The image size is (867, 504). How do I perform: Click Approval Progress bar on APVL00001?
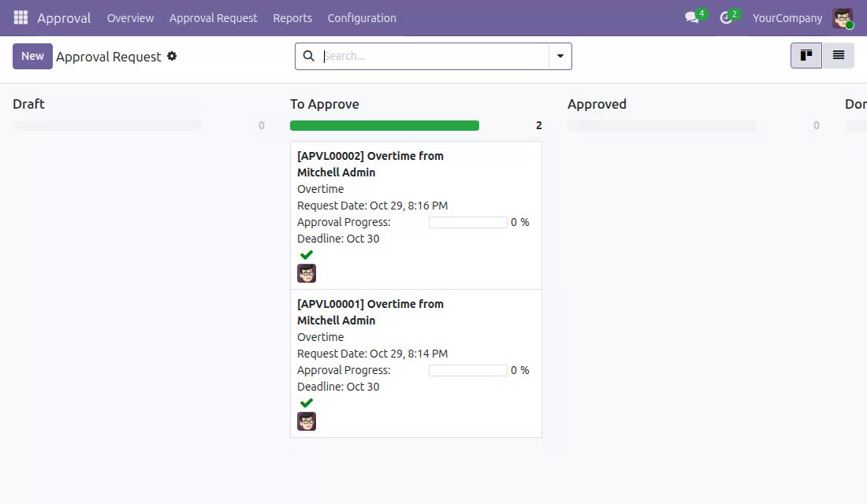(x=467, y=370)
